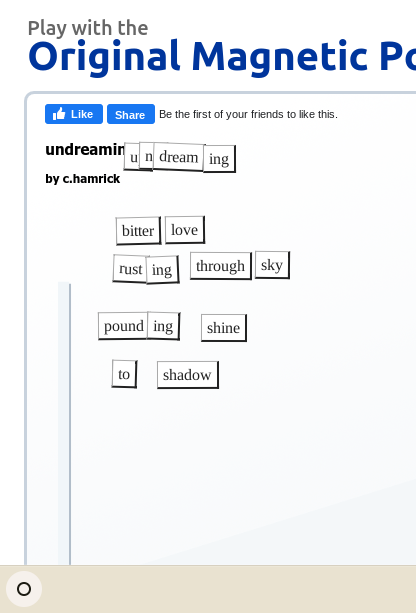Click the circle icon in the bottom bar

tap(24, 589)
